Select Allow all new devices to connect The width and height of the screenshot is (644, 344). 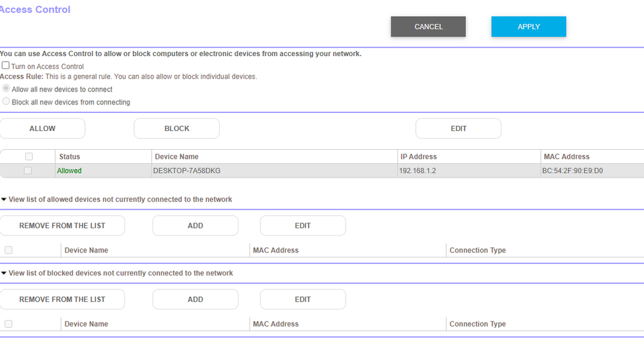tap(6, 89)
